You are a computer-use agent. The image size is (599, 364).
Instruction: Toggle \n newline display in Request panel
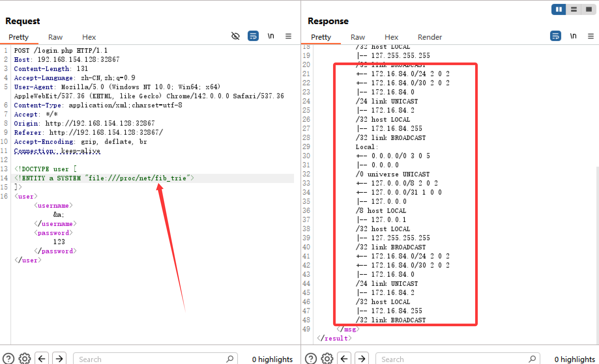pyautogui.click(x=271, y=36)
